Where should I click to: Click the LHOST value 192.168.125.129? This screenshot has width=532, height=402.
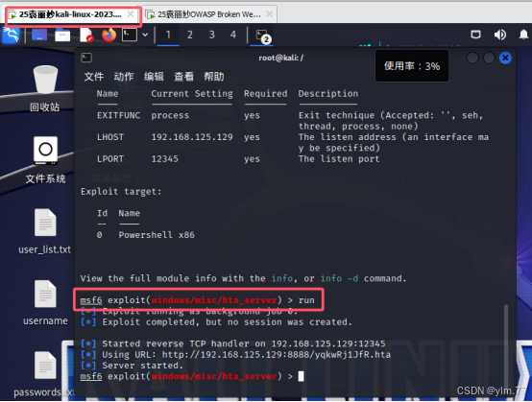point(192,137)
